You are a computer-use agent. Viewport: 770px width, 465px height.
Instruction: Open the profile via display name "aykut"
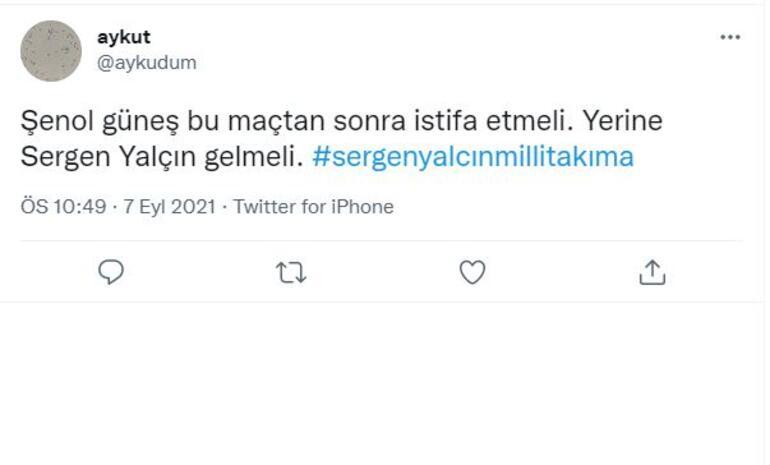point(123,37)
